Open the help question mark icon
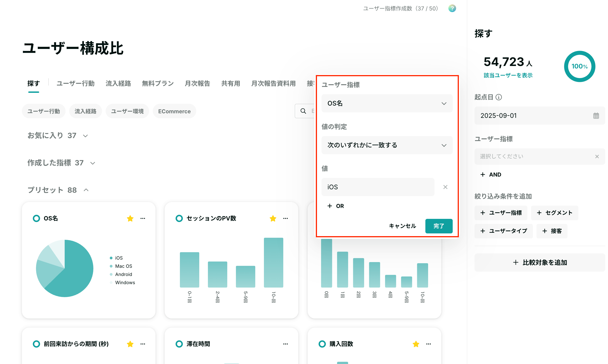The width and height of the screenshot is (608, 364). (452, 8)
